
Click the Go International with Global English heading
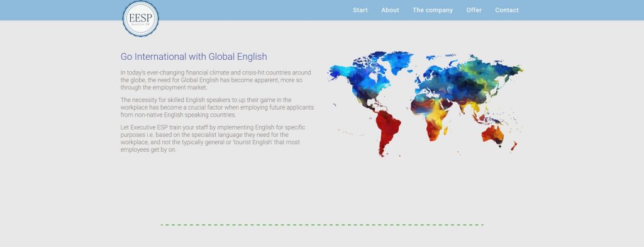click(194, 57)
